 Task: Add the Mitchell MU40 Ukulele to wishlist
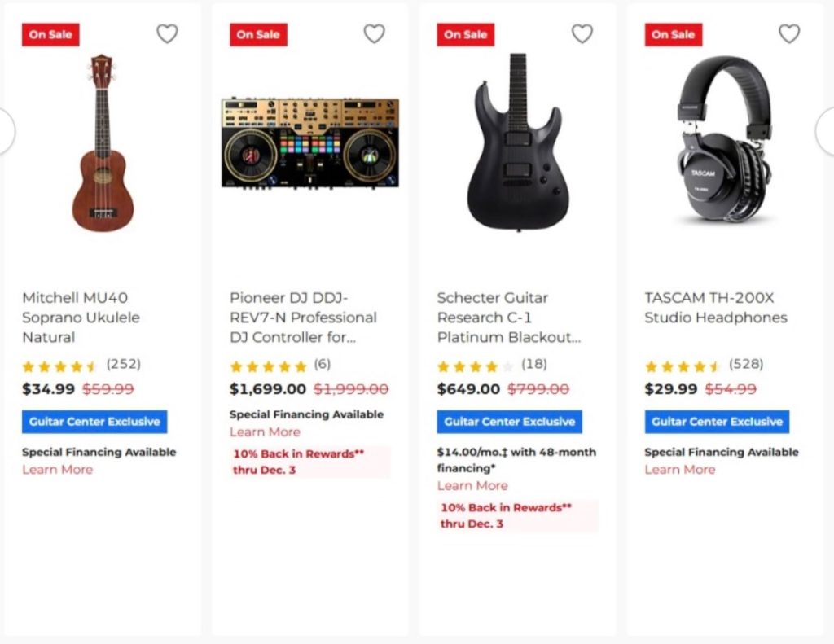coord(167,33)
